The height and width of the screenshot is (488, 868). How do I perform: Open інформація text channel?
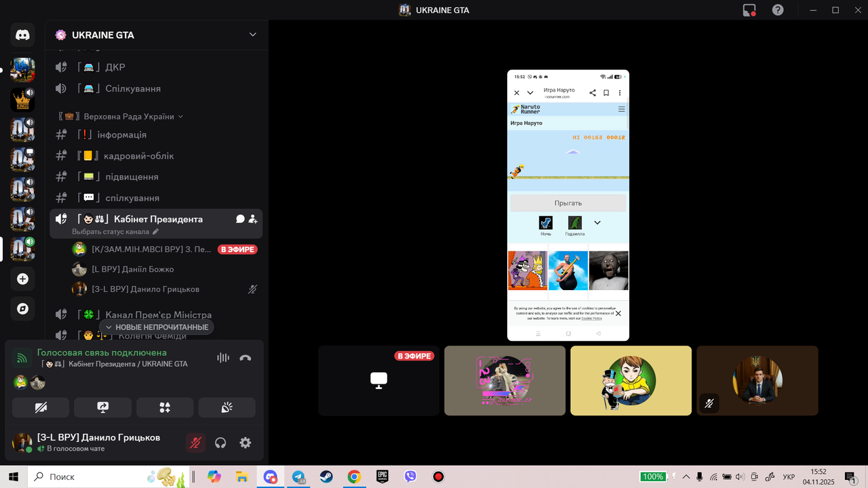(x=156, y=134)
